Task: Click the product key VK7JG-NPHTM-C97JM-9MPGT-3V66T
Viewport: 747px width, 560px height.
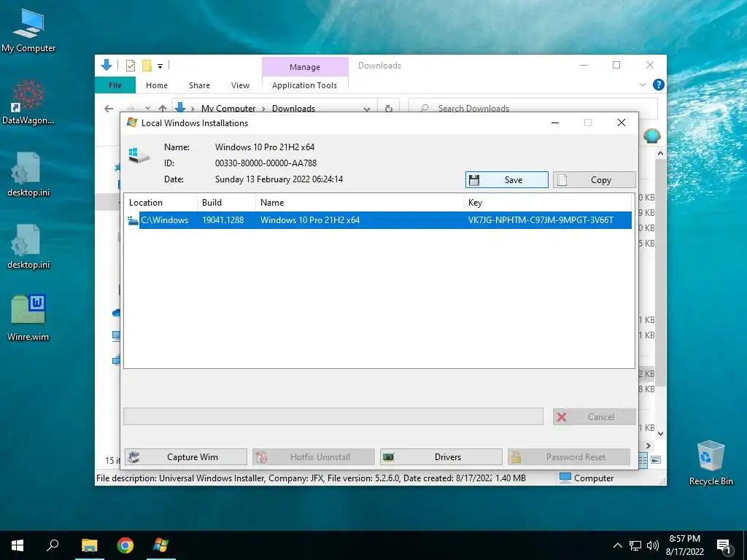Action: (541, 220)
